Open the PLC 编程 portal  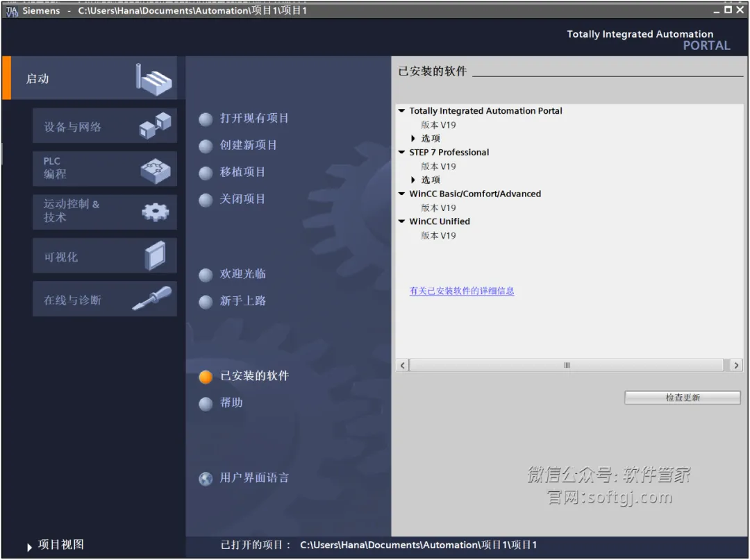pyautogui.click(x=105, y=169)
